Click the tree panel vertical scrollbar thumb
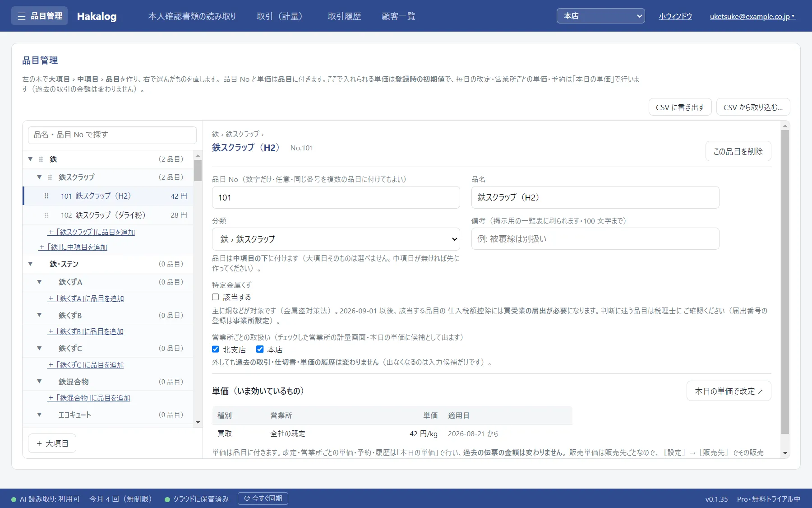The image size is (812, 508). click(x=198, y=170)
